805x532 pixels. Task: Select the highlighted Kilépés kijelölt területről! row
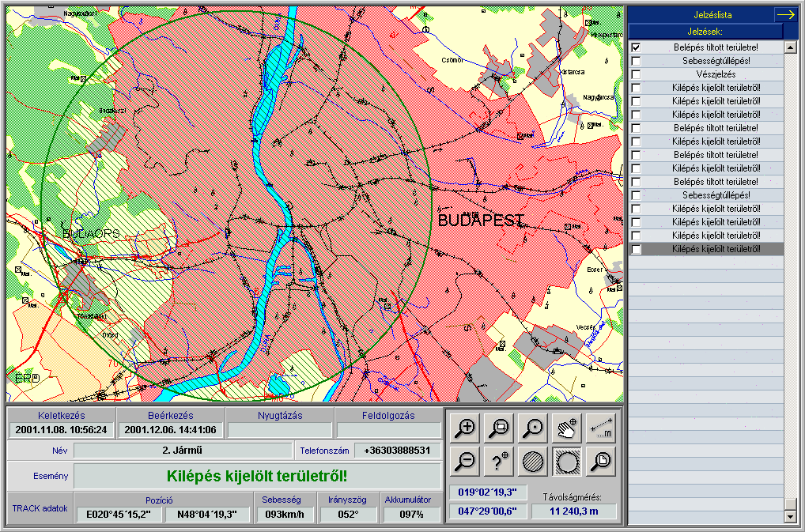706,249
